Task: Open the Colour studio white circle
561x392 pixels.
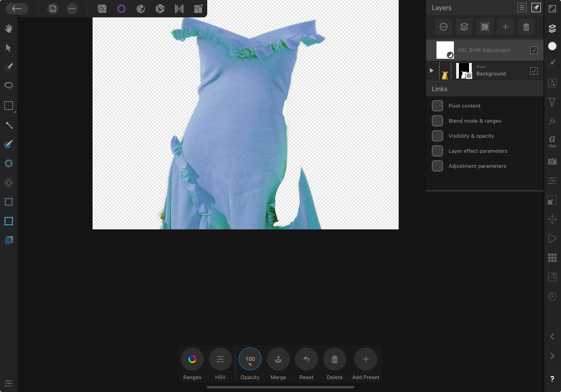Action: (552, 46)
